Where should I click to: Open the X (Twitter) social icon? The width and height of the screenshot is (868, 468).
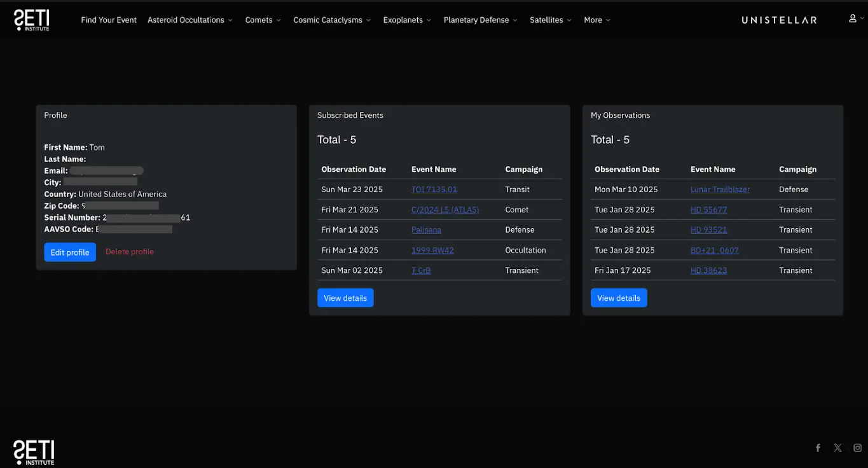[837, 448]
